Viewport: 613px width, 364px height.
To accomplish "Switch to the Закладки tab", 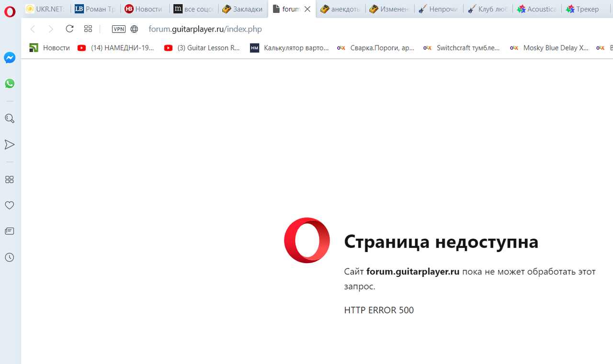I will point(243,9).
